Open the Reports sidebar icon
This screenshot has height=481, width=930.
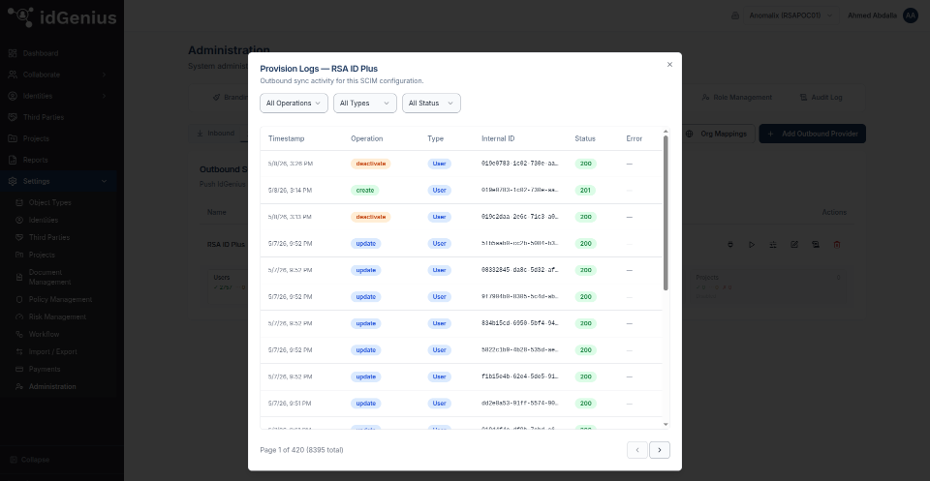(x=12, y=160)
